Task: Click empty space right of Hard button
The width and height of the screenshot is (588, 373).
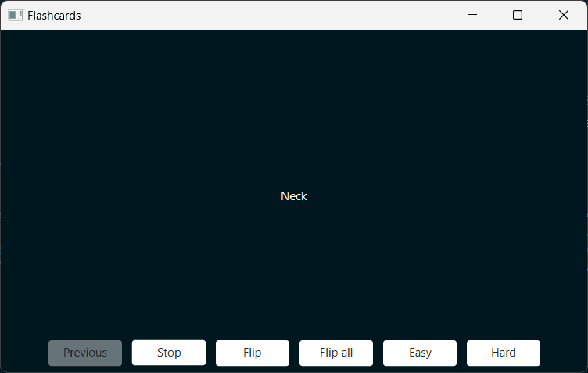Action: click(563, 353)
